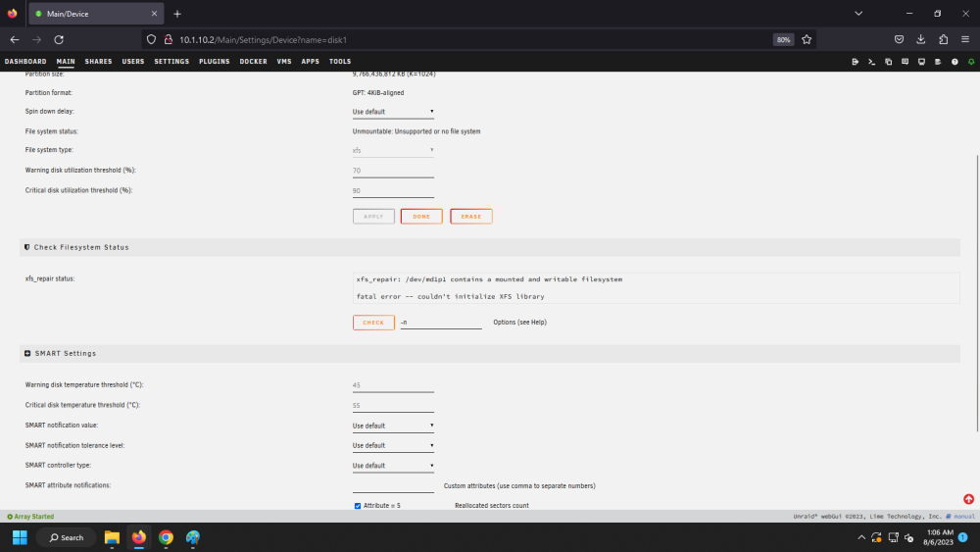The width and height of the screenshot is (980, 552).
Task: Open the TOOLS menu tab
Action: coord(340,61)
